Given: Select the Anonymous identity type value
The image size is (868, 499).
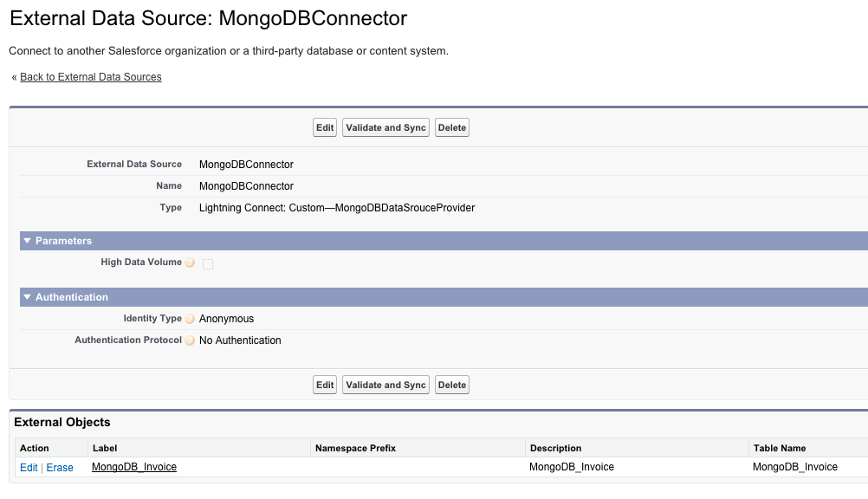Looking at the screenshot, I should pos(226,319).
